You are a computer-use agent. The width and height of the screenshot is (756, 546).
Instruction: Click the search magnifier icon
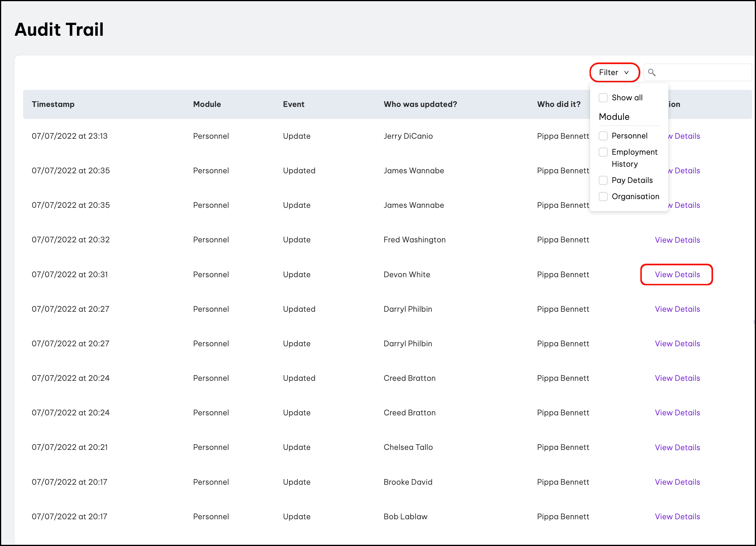652,72
